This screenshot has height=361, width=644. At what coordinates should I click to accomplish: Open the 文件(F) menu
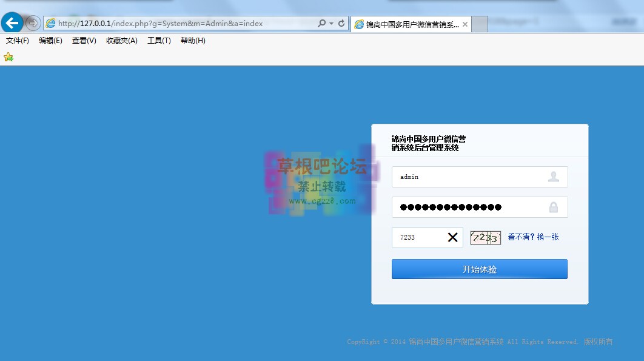coord(16,40)
